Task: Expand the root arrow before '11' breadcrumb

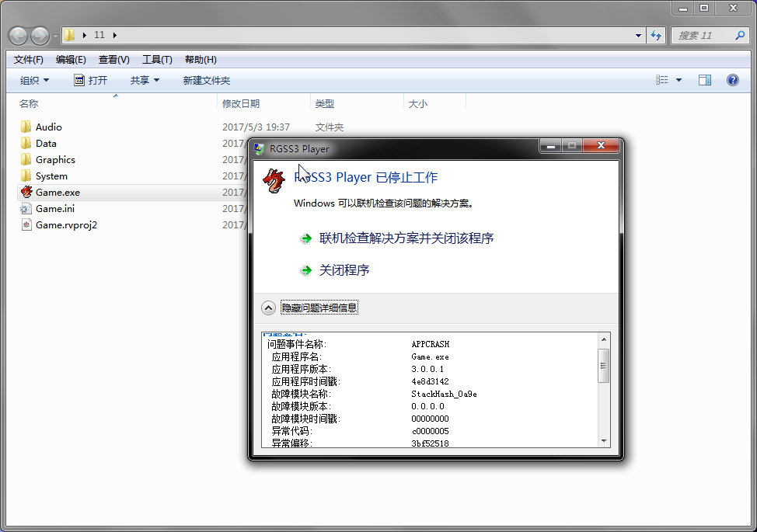Action: (85, 35)
